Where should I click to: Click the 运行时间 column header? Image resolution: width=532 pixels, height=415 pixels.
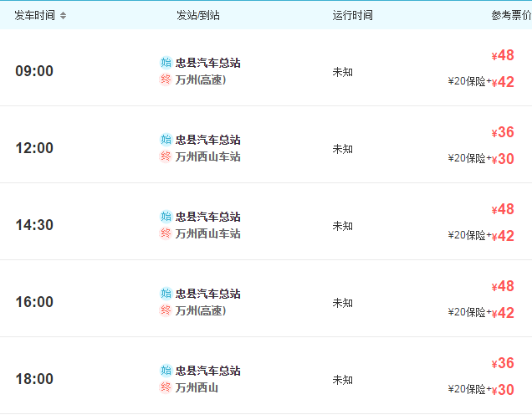[x=352, y=15]
